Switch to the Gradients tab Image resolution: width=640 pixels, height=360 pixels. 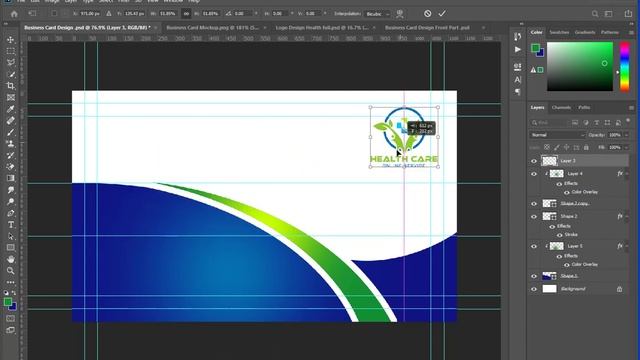585,32
